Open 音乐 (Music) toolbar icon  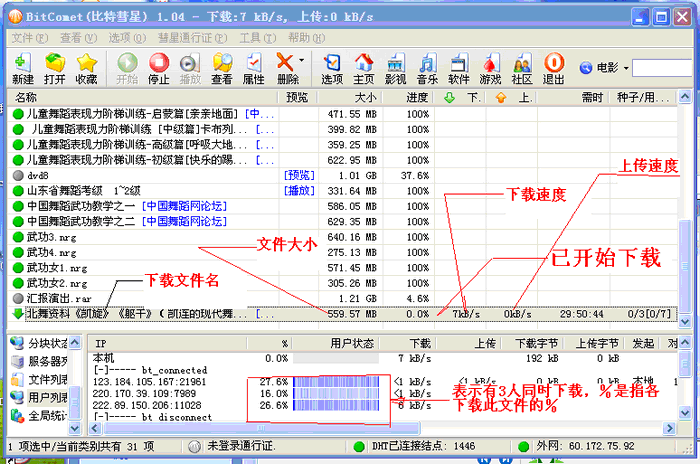click(x=427, y=68)
